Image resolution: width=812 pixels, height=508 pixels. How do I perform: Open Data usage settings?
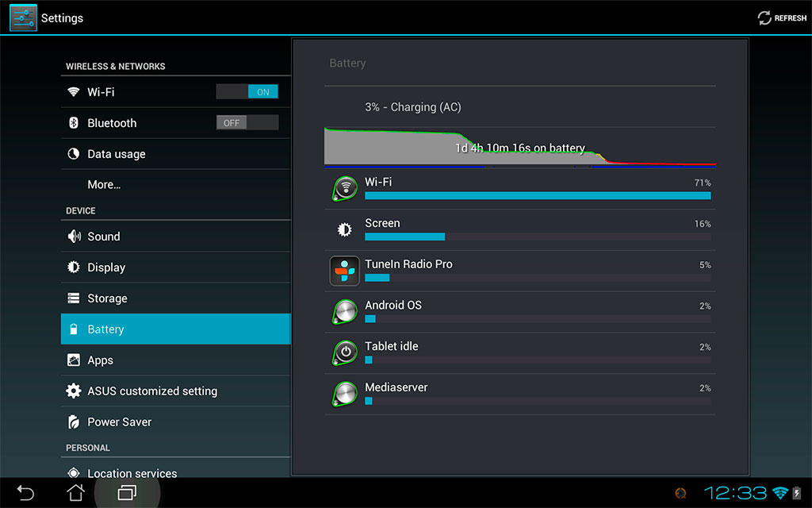pyautogui.click(x=117, y=154)
